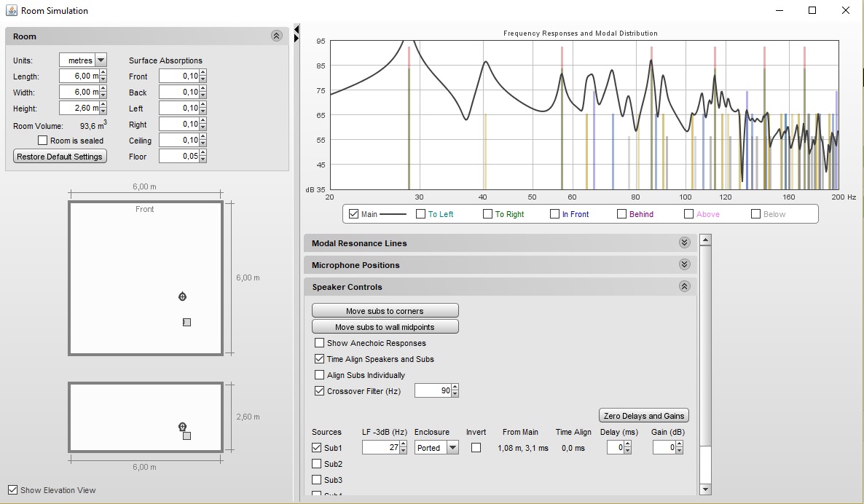This screenshot has height=504, width=864.
Task: Increase Sub1 LF -3dB stepper
Action: (x=403, y=444)
